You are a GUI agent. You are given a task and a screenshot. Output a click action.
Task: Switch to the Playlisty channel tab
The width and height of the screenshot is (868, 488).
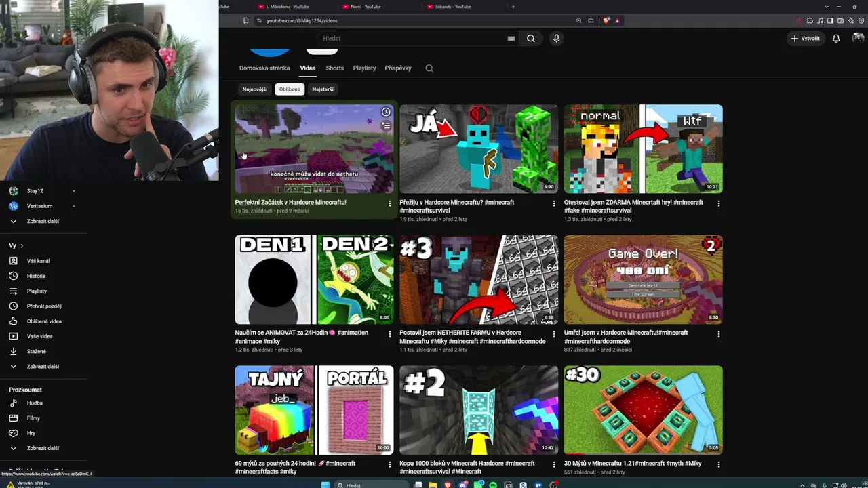tap(364, 68)
